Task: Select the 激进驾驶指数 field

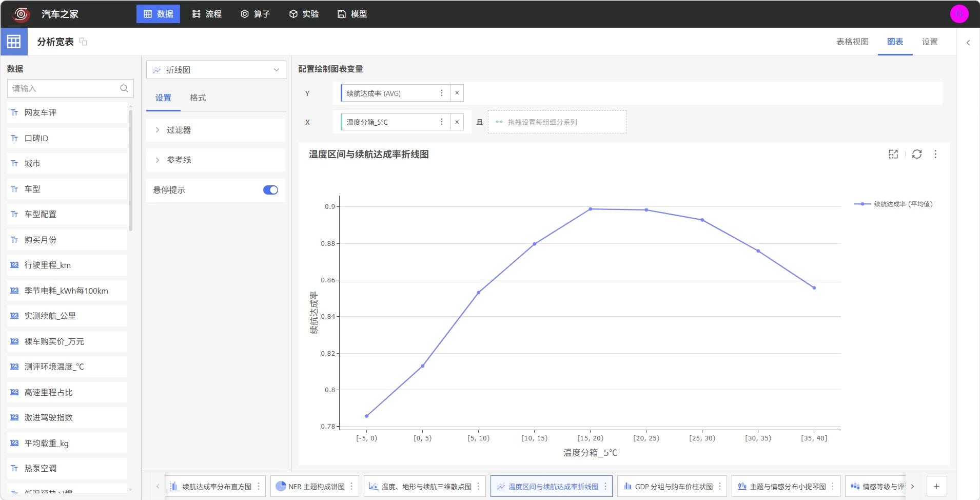Action: 67,417
